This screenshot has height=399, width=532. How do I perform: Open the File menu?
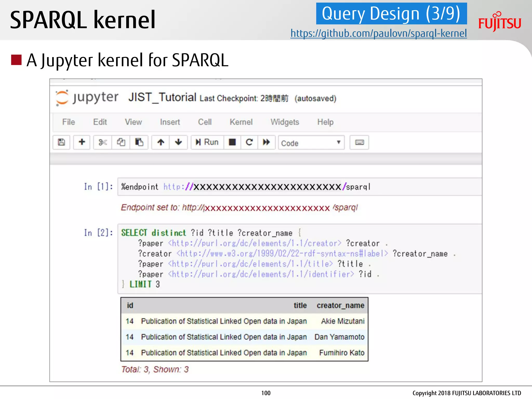tap(69, 122)
